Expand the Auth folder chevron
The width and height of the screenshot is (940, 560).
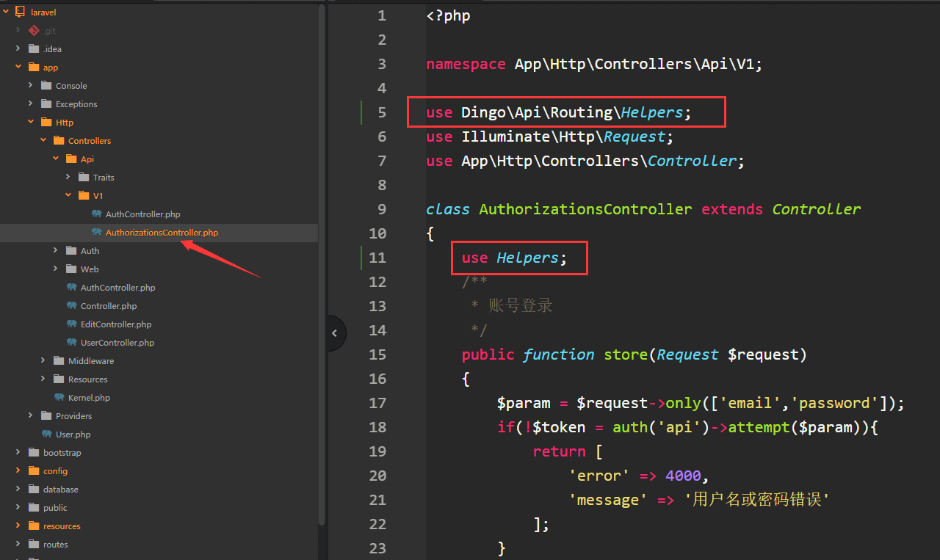(x=55, y=251)
